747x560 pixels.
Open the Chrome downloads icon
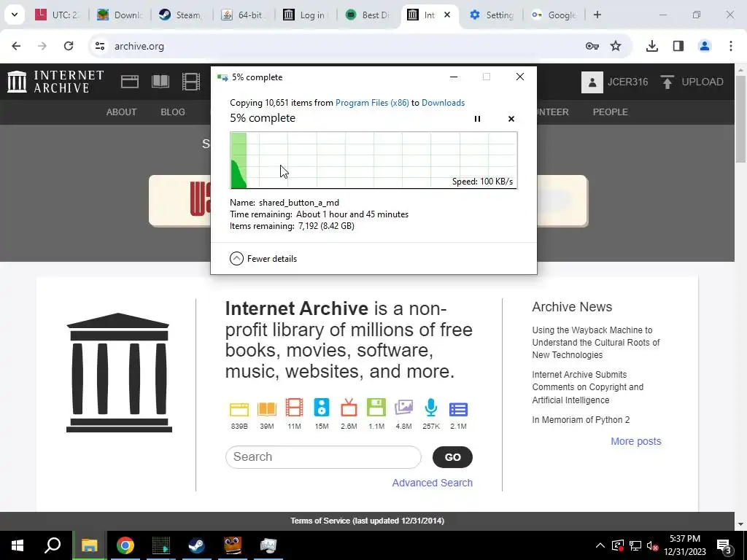click(x=652, y=46)
